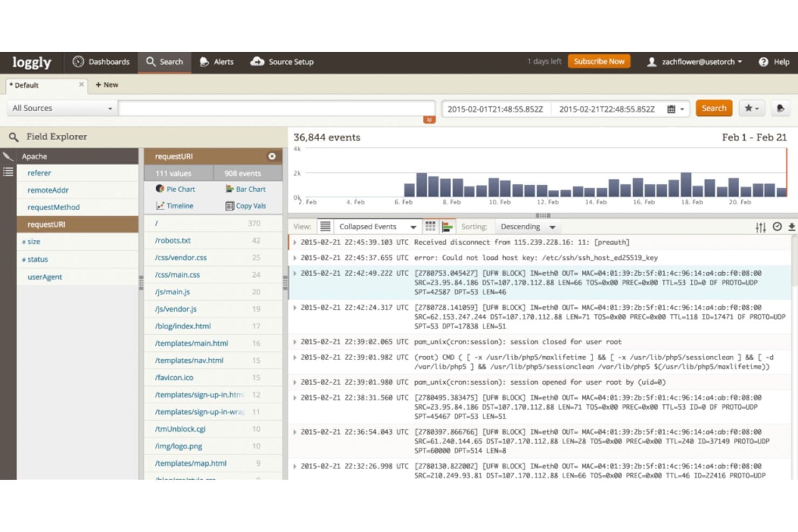Download events with the download icon

coord(792,227)
